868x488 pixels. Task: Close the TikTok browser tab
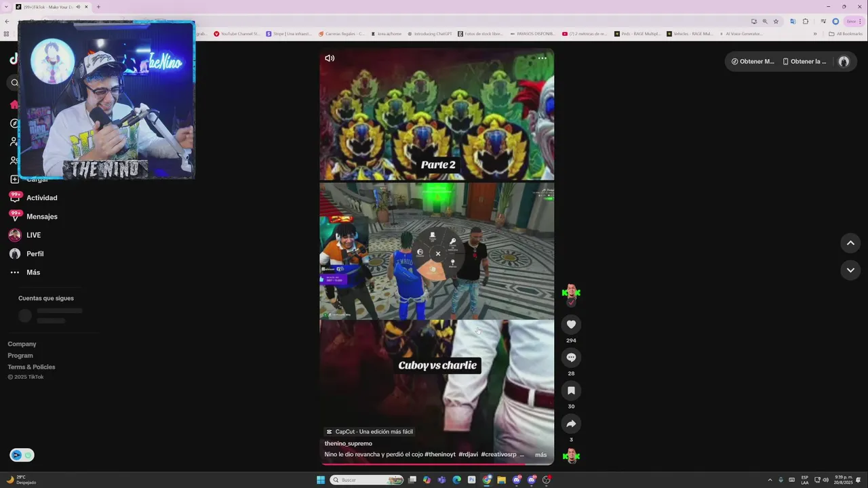pos(86,7)
